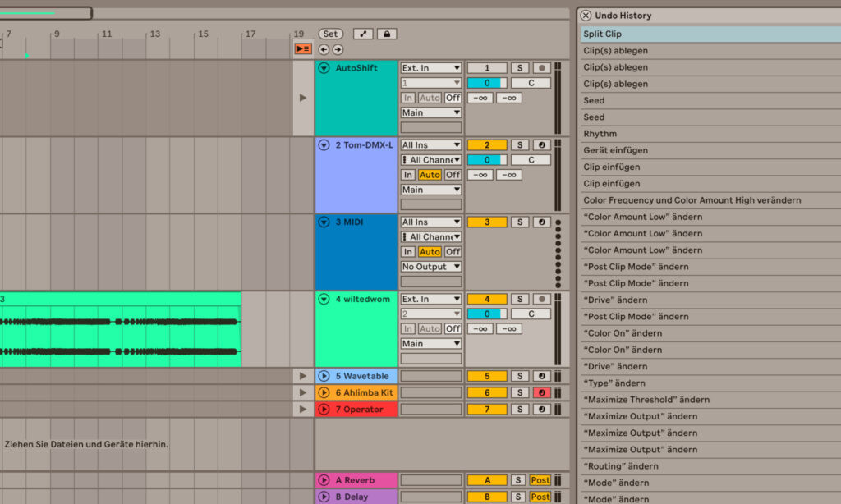Solo the 5 Wavetable track

[520, 377]
